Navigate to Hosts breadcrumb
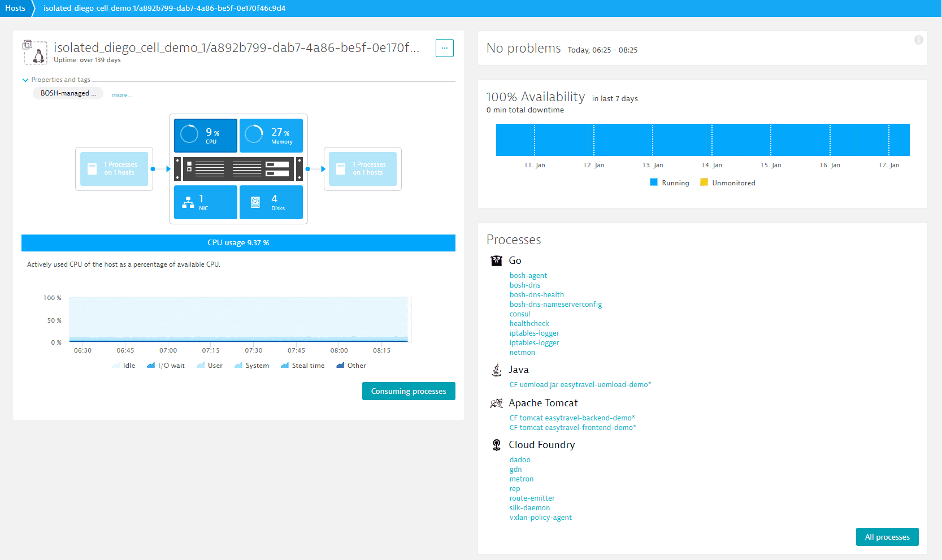 (15, 8)
